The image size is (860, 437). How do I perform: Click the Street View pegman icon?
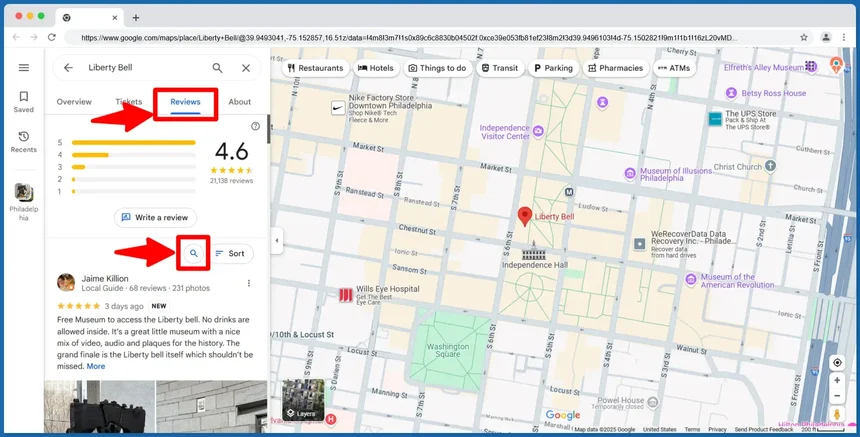[x=837, y=414]
